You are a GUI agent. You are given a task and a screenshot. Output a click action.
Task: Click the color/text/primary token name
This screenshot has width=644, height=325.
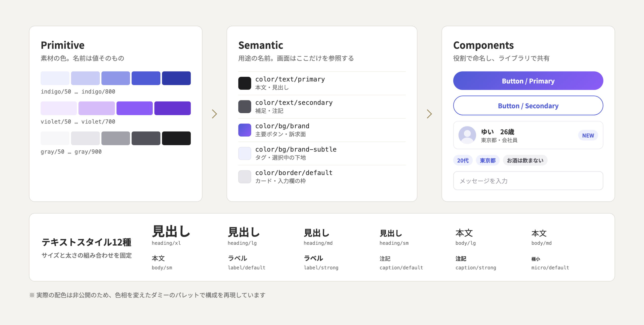coord(290,79)
